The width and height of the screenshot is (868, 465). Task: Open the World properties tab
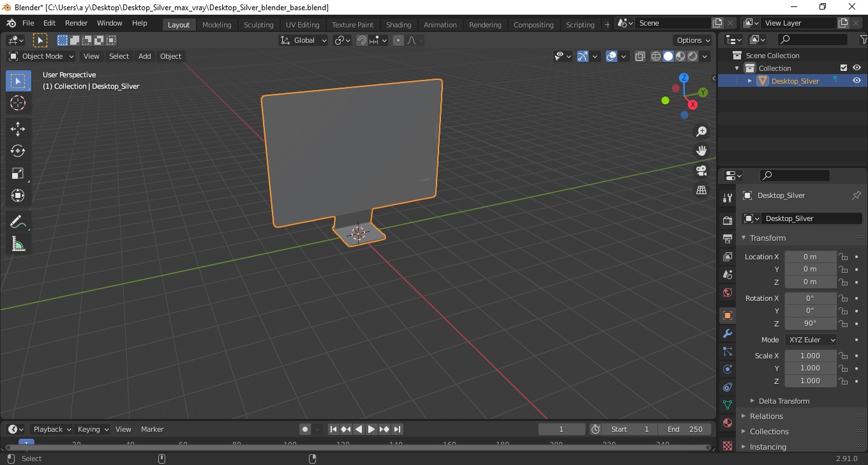[x=728, y=293]
